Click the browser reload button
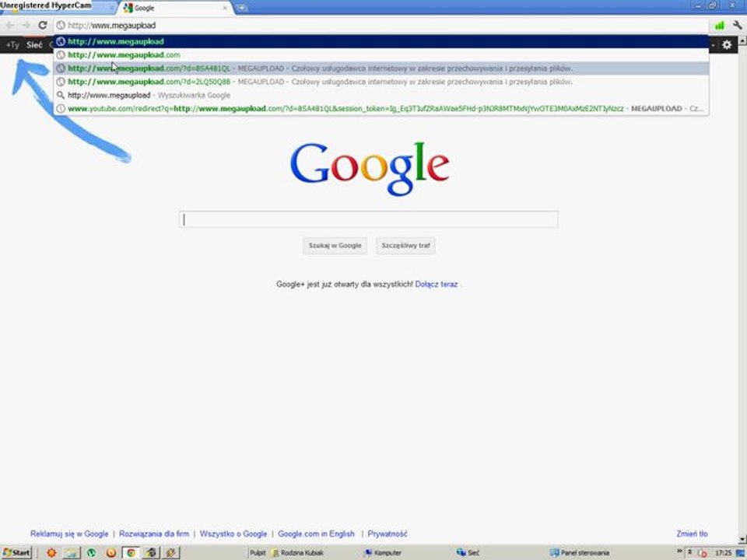Image resolution: width=747 pixels, height=560 pixels. click(42, 25)
